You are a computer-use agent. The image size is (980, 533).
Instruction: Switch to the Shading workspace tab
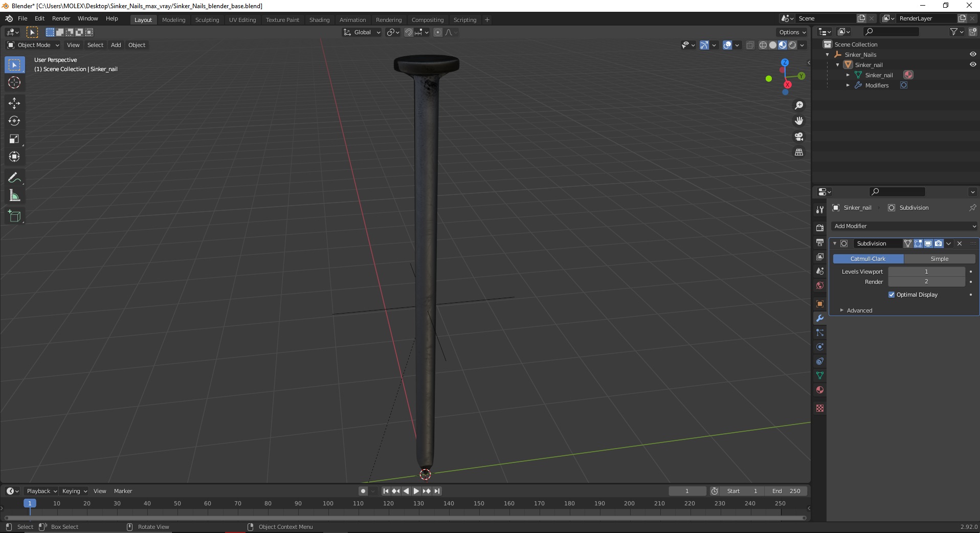(319, 20)
